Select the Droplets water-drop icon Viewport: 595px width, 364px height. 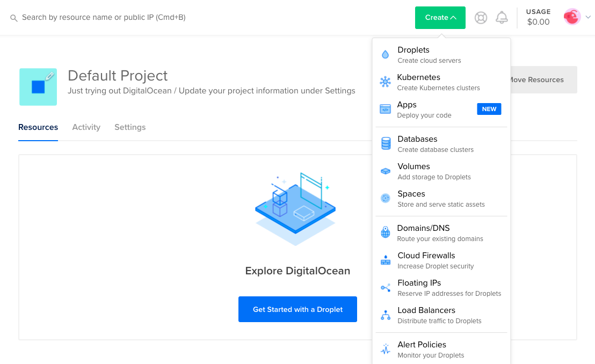point(385,54)
